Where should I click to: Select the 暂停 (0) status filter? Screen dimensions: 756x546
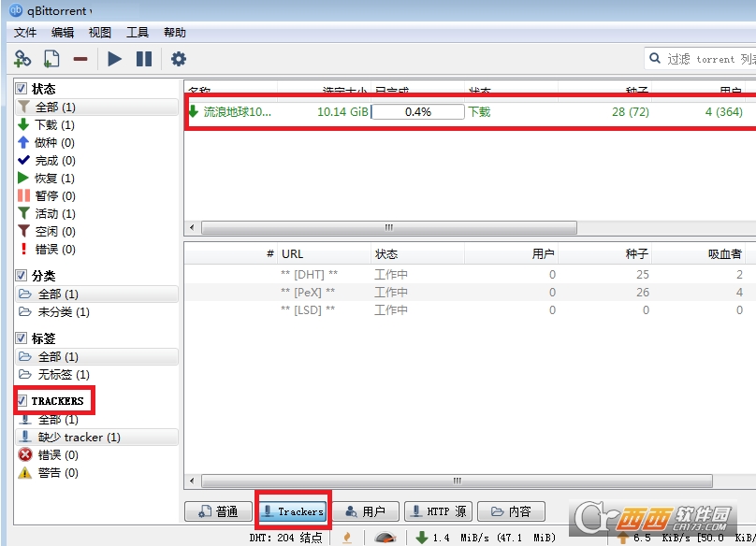[97, 196]
